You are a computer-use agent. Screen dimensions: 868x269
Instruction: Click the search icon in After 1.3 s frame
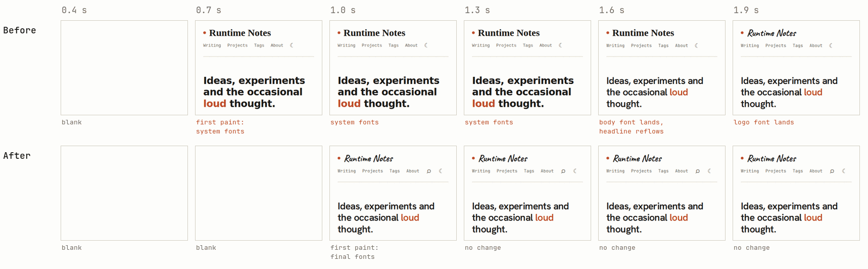pos(563,171)
